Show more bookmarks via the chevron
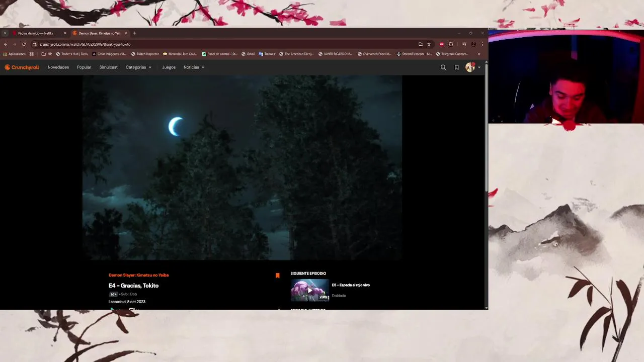This screenshot has height=362, width=644. pos(479,54)
